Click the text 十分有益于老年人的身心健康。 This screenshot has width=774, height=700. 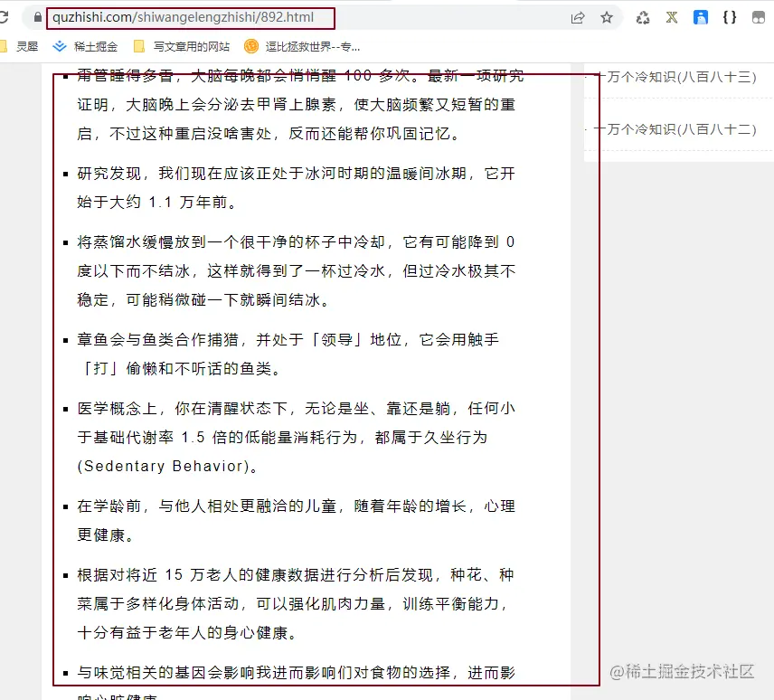coord(187,632)
